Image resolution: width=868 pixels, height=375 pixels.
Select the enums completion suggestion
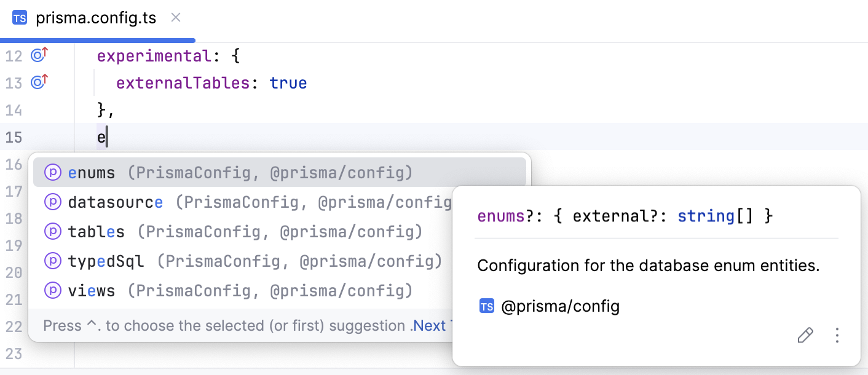tap(92, 172)
